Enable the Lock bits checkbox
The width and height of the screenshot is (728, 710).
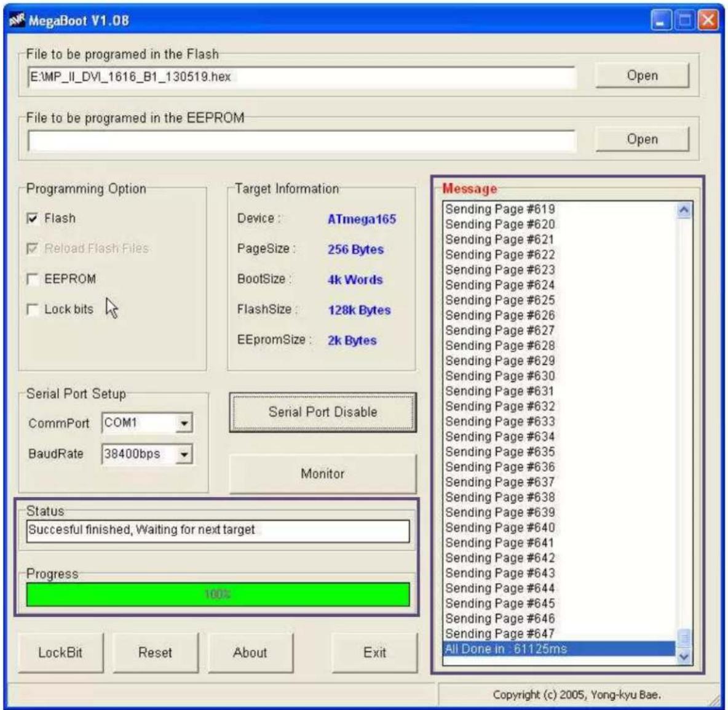(33, 309)
